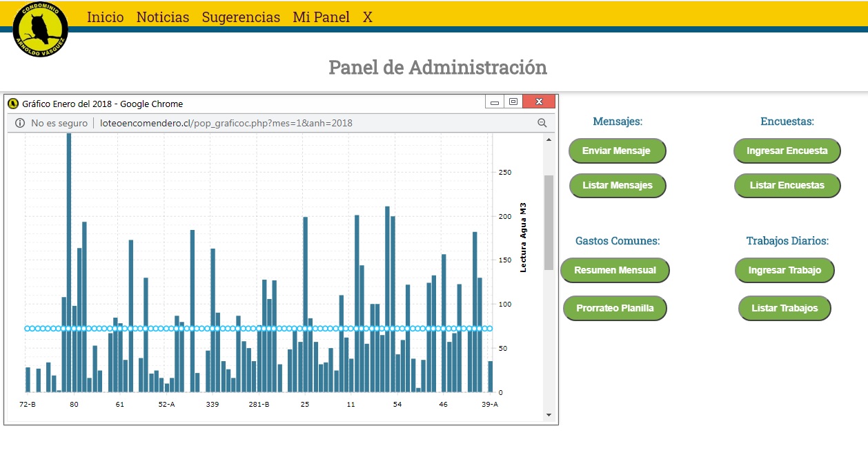Close the Gráfico Enero popup window

coord(539,102)
